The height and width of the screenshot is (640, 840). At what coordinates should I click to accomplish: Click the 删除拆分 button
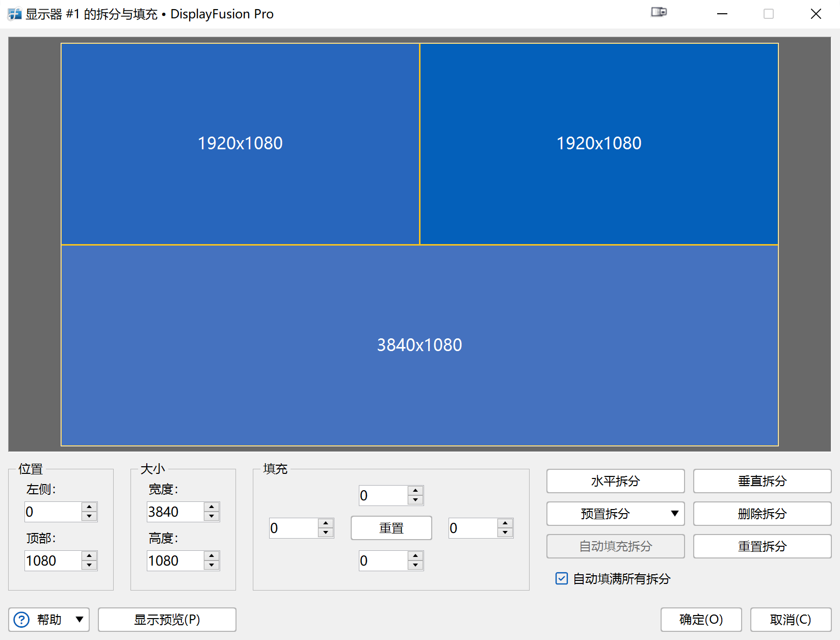coord(762,514)
